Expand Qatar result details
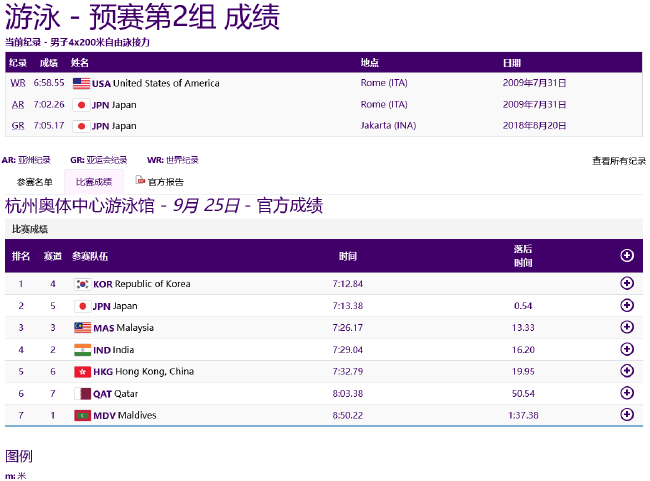650x481 pixels. [x=626, y=392]
